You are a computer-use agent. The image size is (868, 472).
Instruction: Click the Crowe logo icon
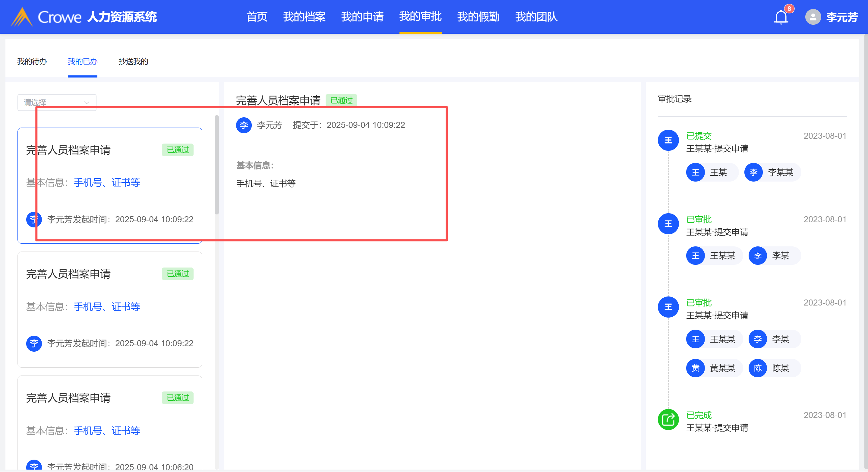(22, 17)
